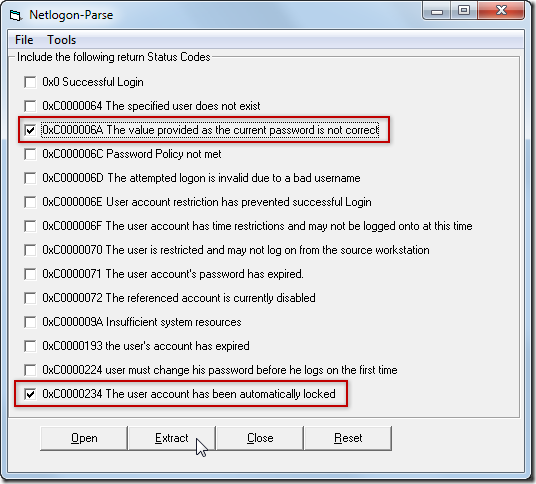536x484 pixels.
Task: Click the Close button at bottom
Action: coord(260,438)
